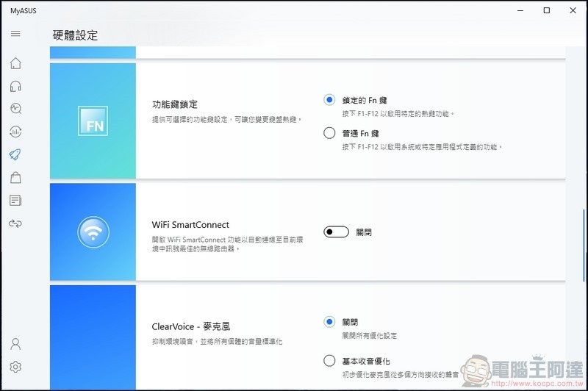Open the gear settings icon
588x391 pixels.
point(15,367)
